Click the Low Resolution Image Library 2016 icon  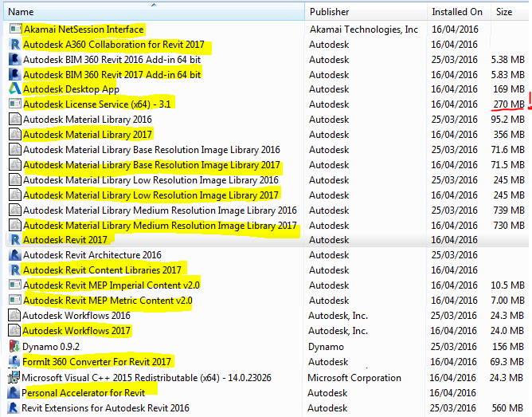pyautogui.click(x=15, y=179)
